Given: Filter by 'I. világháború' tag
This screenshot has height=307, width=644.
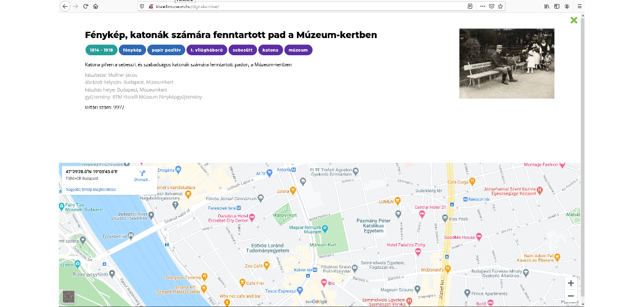Looking at the screenshot, I should (207, 50).
